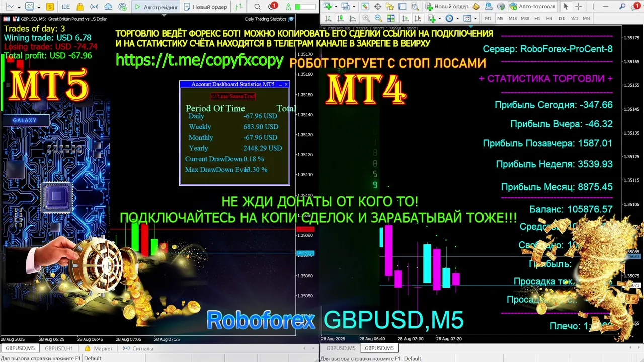
Task: Open MT5 Signals broadcast icon in toolbar
Action: [94, 7]
